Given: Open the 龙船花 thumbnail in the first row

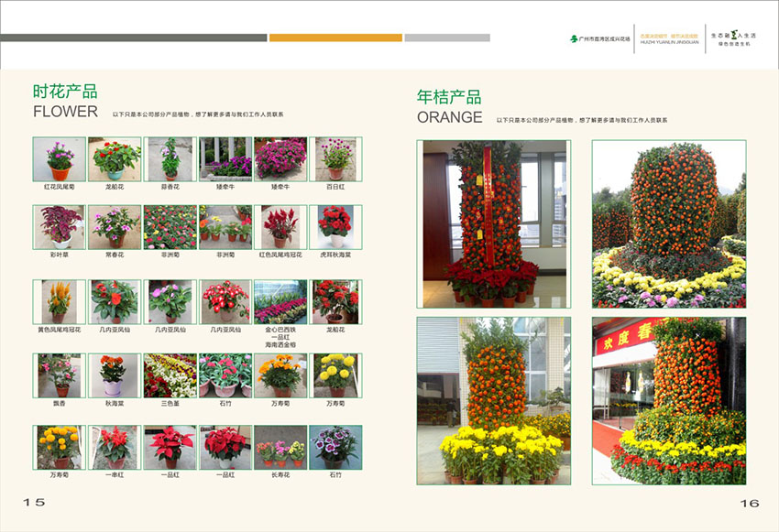Looking at the screenshot, I should point(113,162).
